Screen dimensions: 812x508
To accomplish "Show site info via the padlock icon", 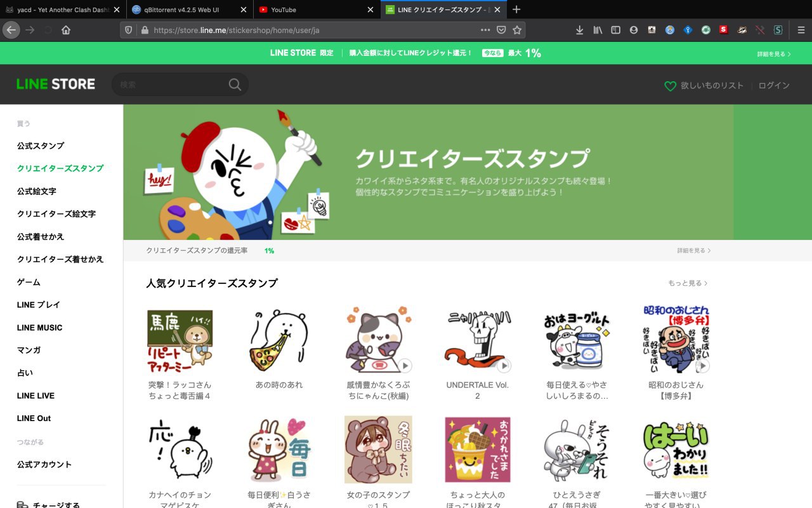I will coord(145,30).
